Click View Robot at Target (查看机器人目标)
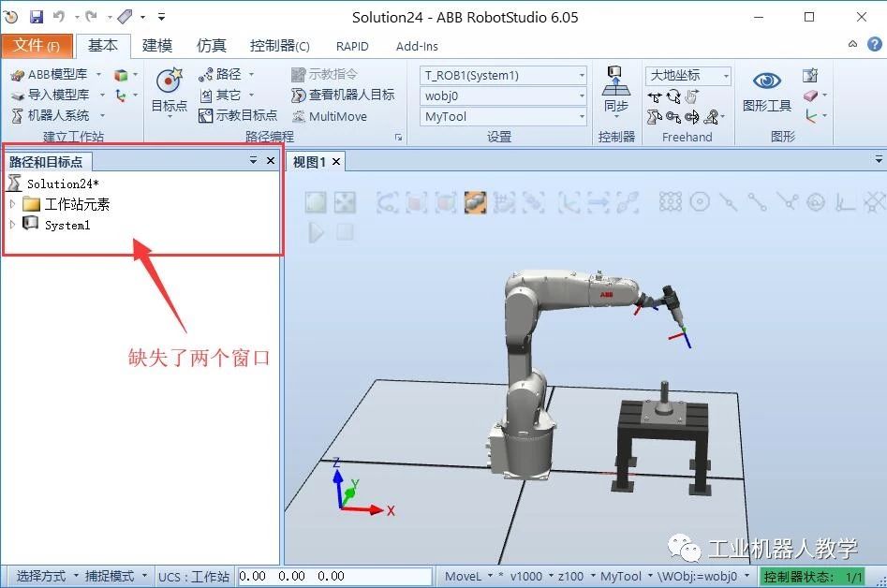This screenshot has height=588, width=887. point(343,95)
